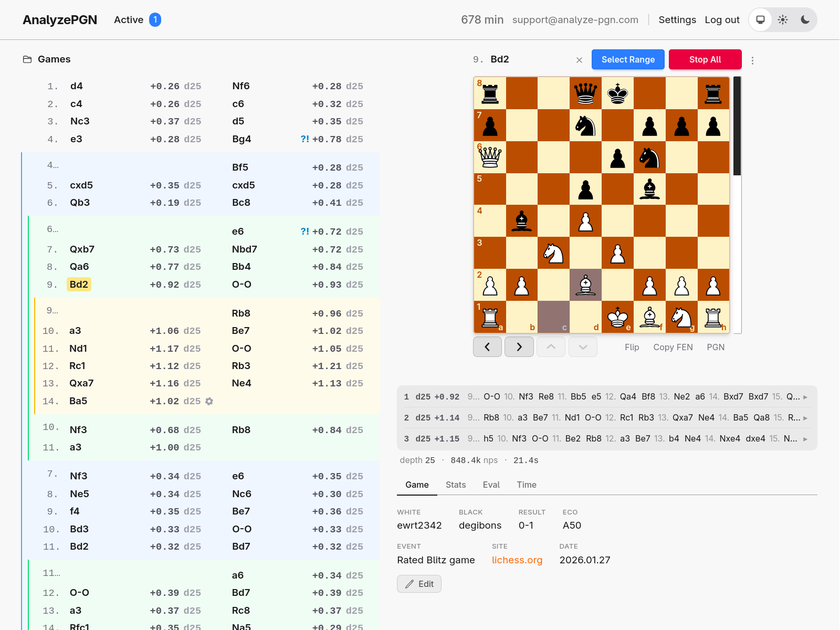Open the three-dot more options menu
Screen dimensions: 840x630
[x=752, y=60]
